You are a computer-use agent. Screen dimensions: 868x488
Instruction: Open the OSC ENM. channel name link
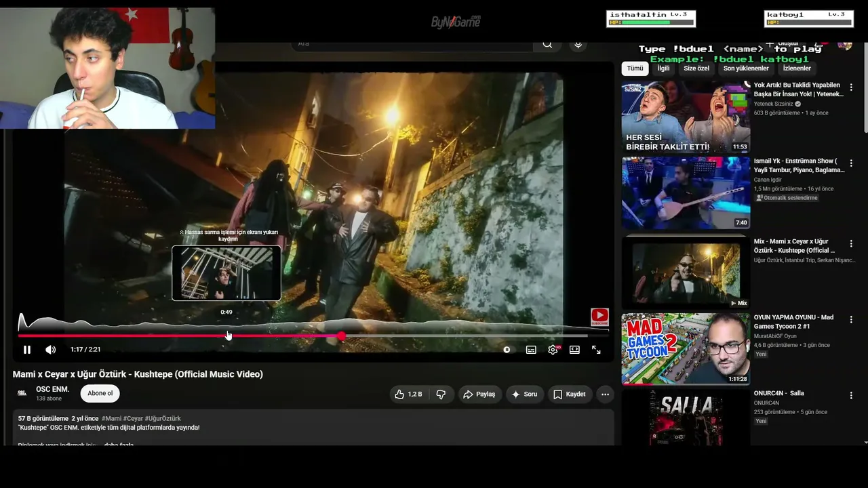[52, 389]
